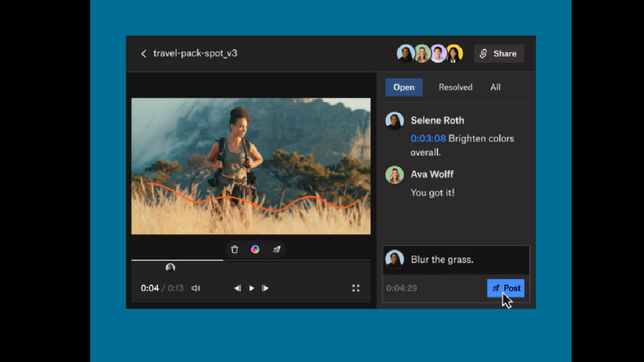The width and height of the screenshot is (644, 362).
Task: Step back one frame
Action: [x=238, y=288]
